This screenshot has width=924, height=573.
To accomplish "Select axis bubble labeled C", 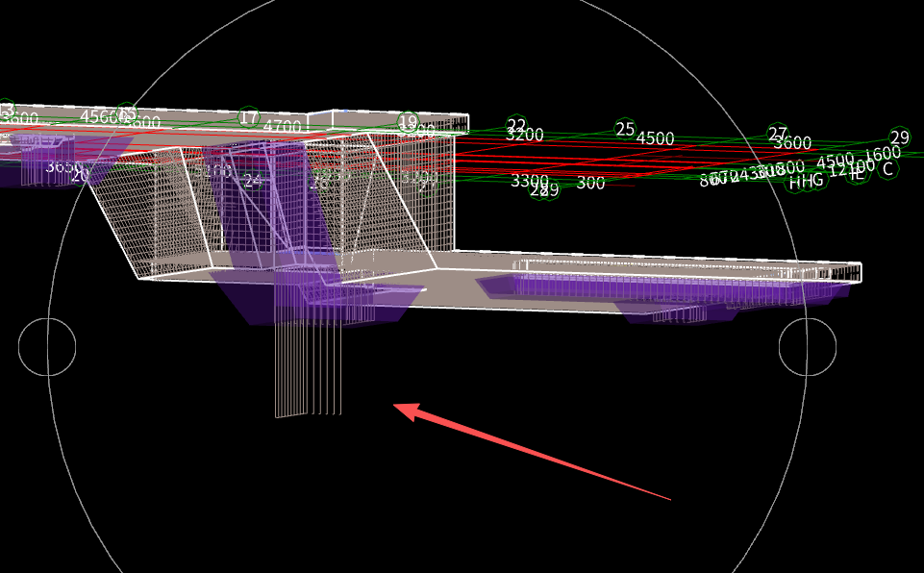I will [888, 169].
